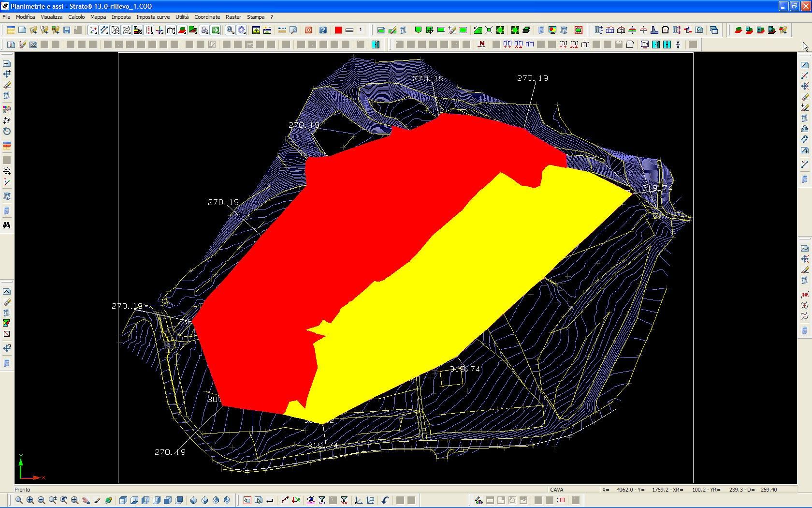The image size is (812, 508).
Task: Click the red stop icon in the toolbar
Action: click(308, 30)
